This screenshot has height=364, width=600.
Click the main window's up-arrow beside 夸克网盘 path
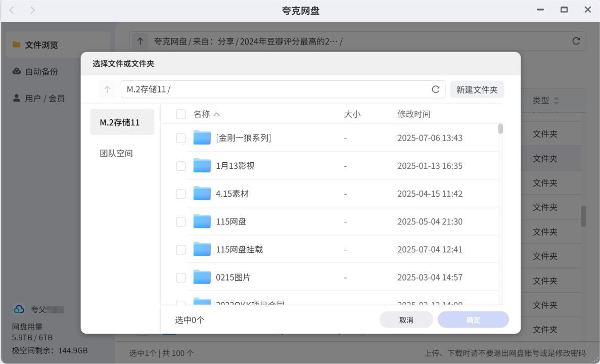[140, 41]
